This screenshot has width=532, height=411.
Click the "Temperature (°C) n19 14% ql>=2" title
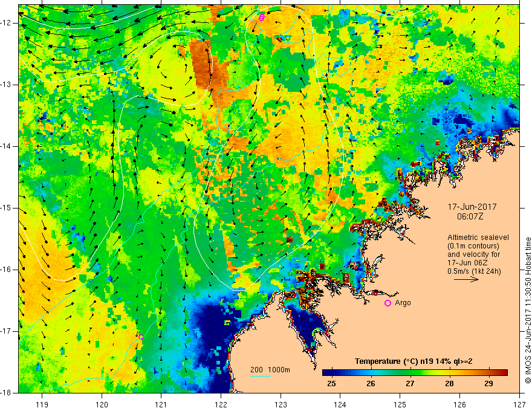pyautogui.click(x=414, y=361)
